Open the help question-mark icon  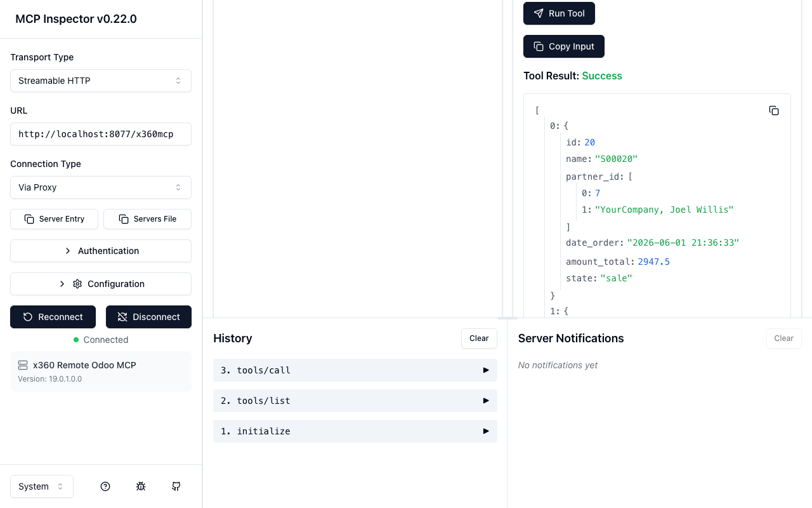coord(105,486)
